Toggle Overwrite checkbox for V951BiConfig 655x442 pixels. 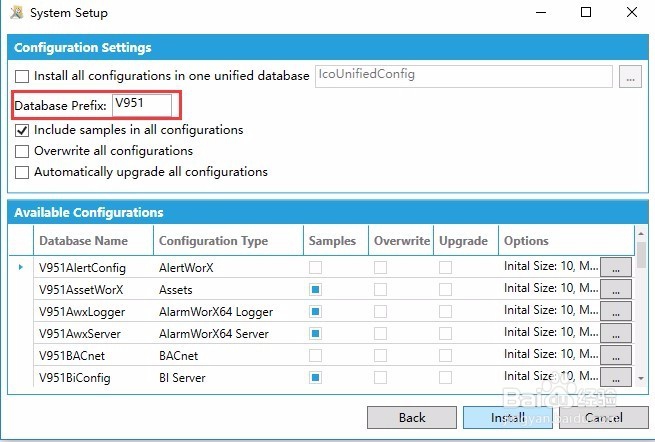pyautogui.click(x=380, y=378)
